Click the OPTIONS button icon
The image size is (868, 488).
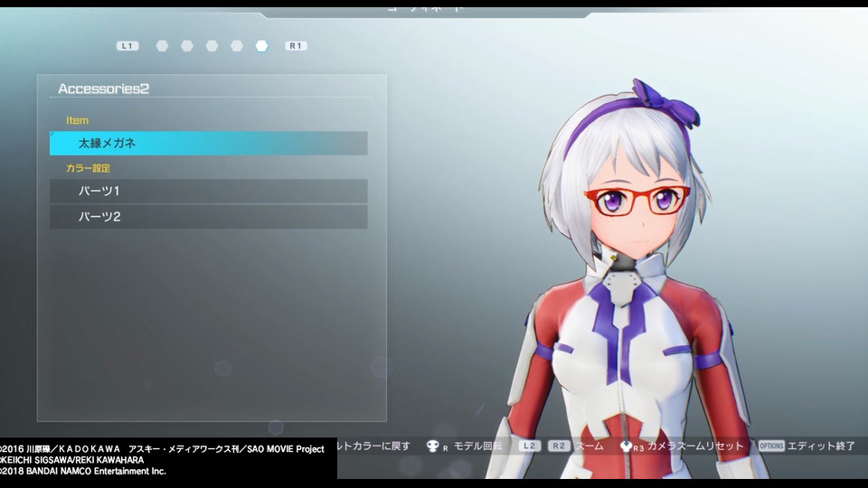click(771, 446)
